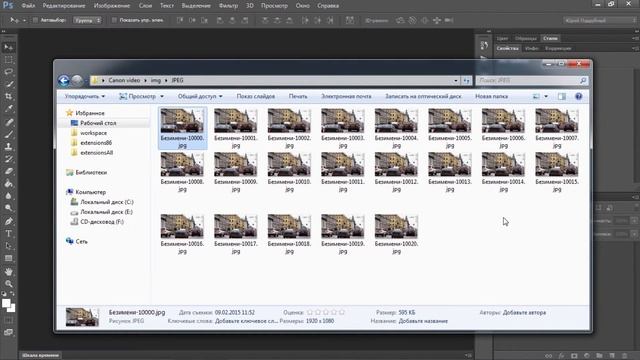Click Электронная почта button

click(x=346, y=96)
